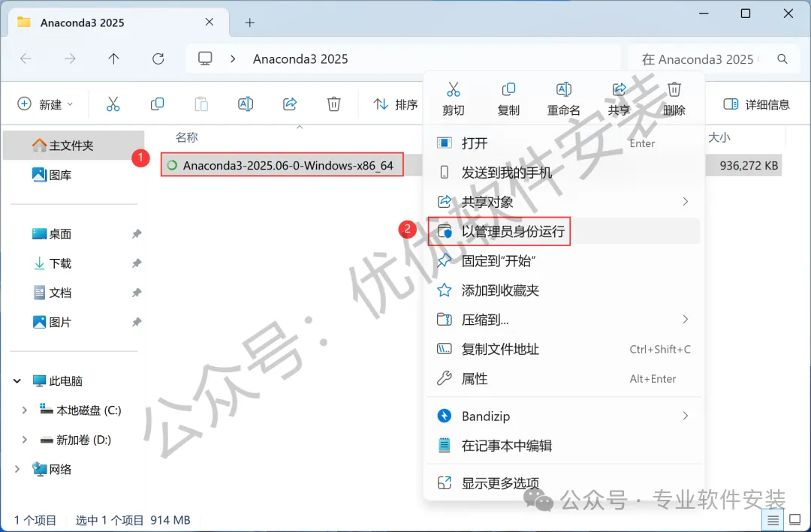Click the Rename icon in the context menu
Viewport: 811px width, 532px height.
[x=563, y=90]
